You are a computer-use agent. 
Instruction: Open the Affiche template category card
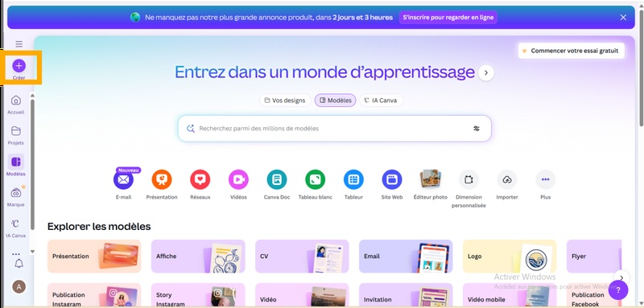[198, 257]
